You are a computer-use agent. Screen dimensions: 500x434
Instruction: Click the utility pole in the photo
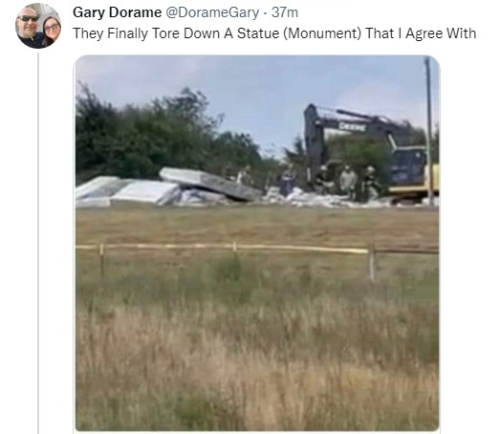(x=429, y=130)
